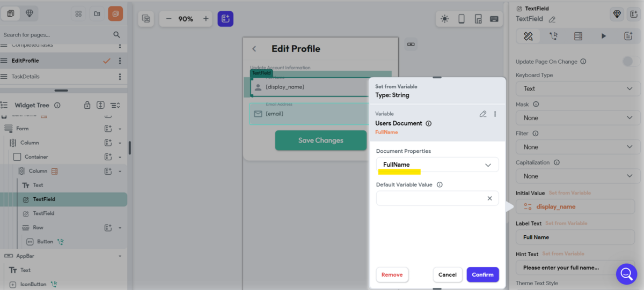This screenshot has height=290, width=644.
Task: Click the Widget Tree sort options icon
Action: 115,106
